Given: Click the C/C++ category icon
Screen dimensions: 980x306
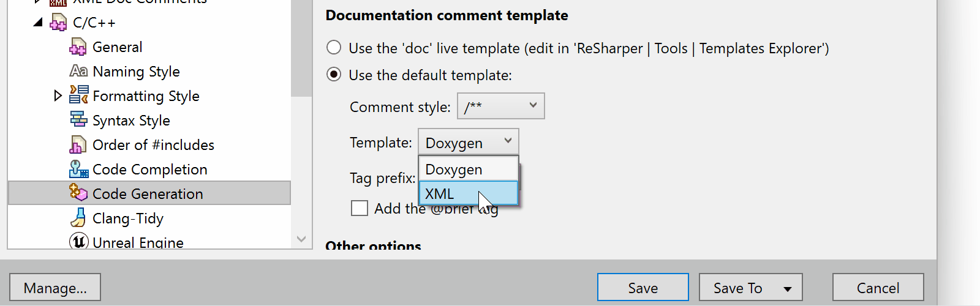Looking at the screenshot, I should [58, 23].
